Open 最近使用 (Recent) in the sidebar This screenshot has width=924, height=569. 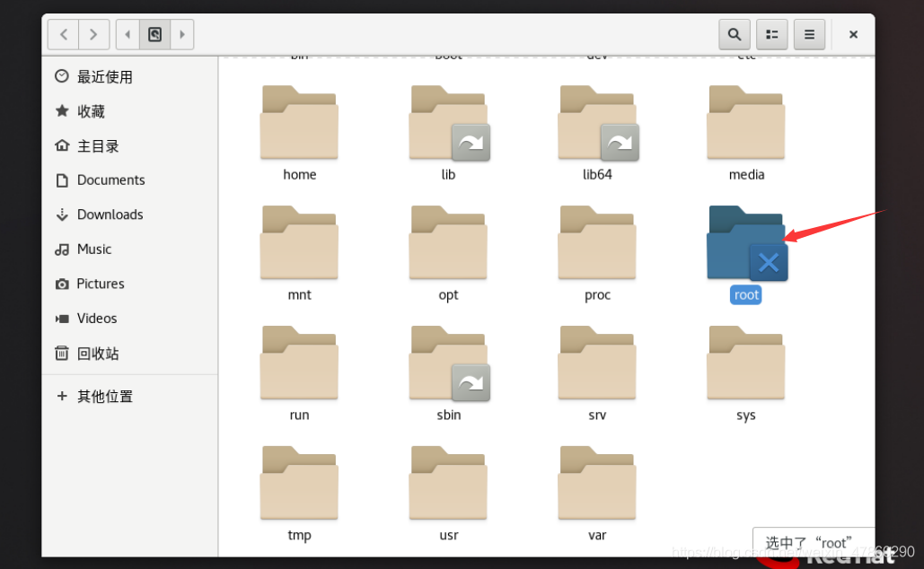coord(129,76)
